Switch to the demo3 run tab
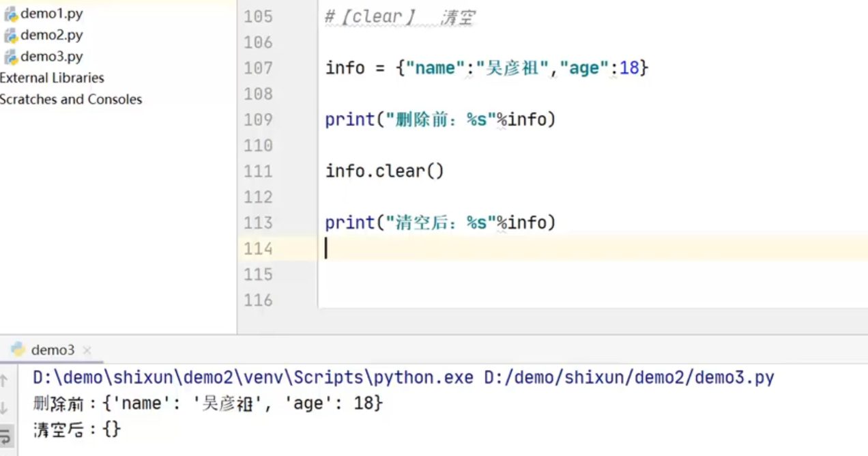 point(53,350)
